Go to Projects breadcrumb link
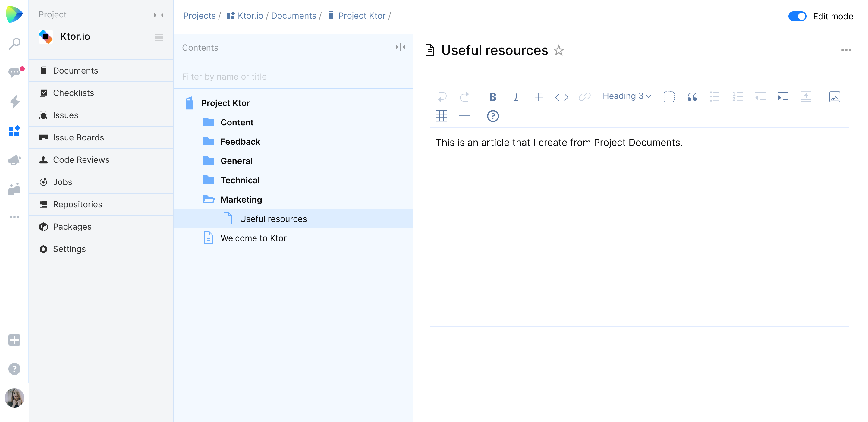868x422 pixels. coord(199,16)
